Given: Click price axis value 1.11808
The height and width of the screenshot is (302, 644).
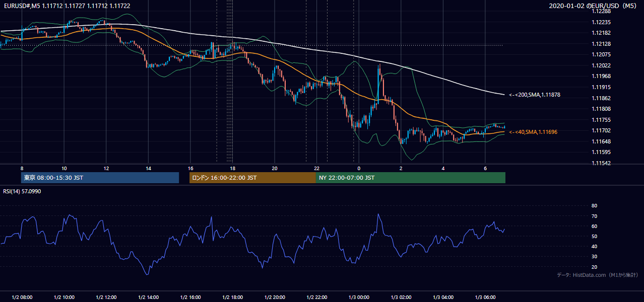Looking at the screenshot, I should pos(602,109).
